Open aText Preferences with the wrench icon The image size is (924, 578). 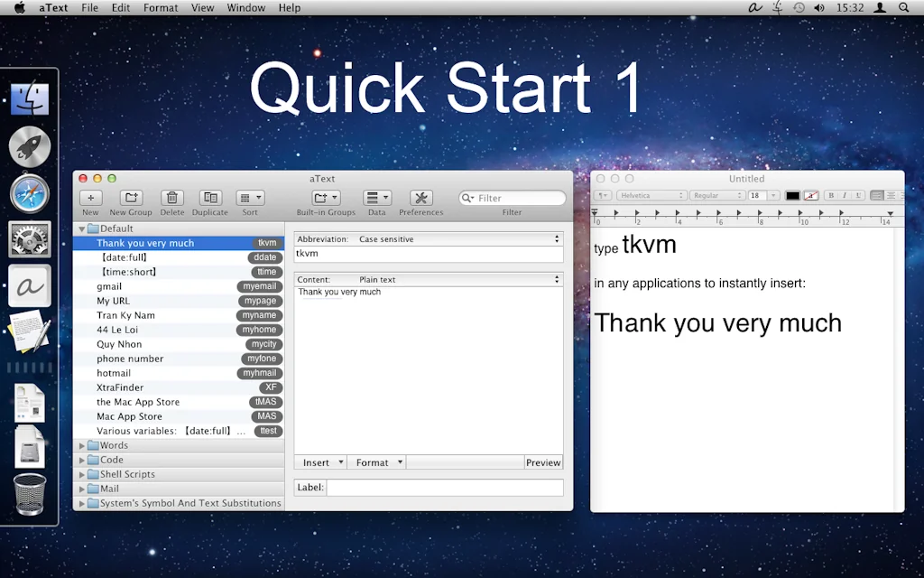(420, 199)
